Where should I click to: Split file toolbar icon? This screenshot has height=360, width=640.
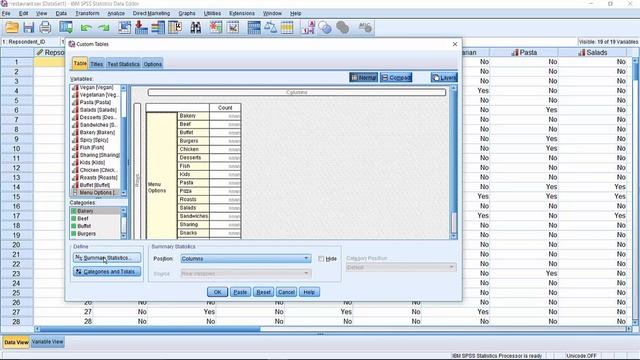[254, 28]
